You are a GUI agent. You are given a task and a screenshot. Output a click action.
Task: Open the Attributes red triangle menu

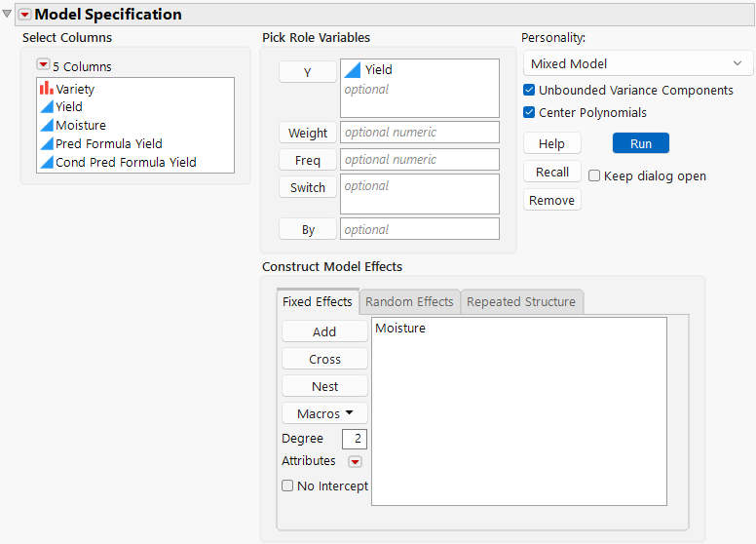pos(355,462)
